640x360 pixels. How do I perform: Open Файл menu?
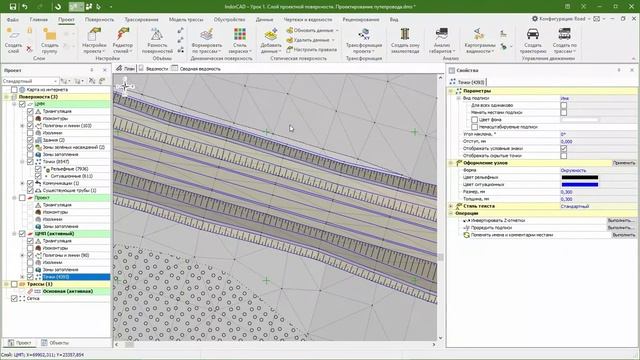click(x=13, y=19)
